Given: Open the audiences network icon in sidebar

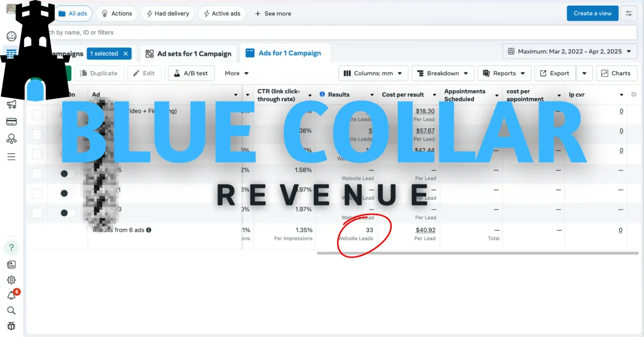Looking at the screenshot, I should 11,139.
